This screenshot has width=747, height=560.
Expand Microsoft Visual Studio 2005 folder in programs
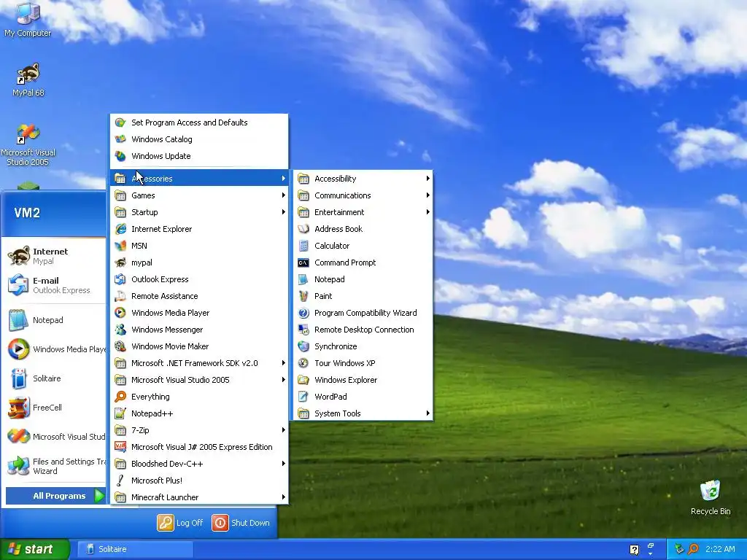(x=199, y=380)
